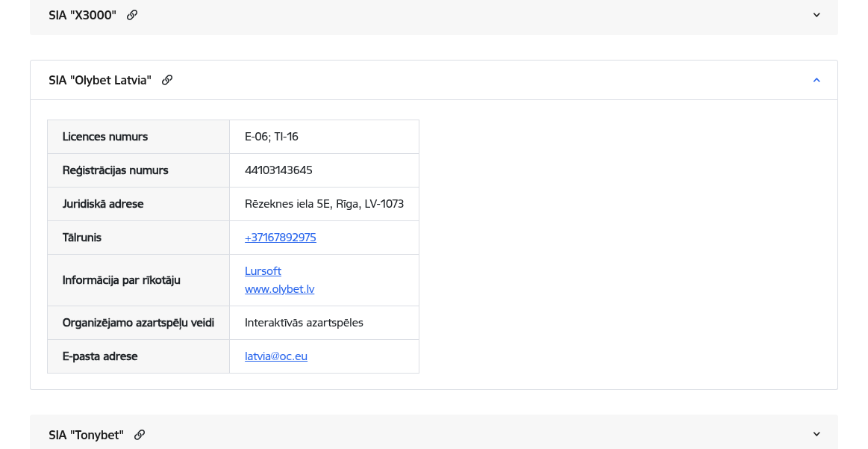Click the "Tālrunis" label cell
The width and height of the screenshot is (868, 449).
[138, 238]
